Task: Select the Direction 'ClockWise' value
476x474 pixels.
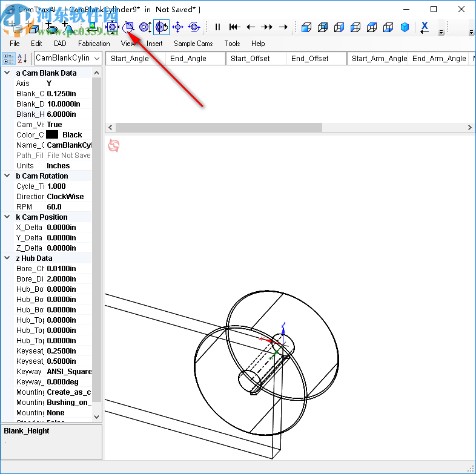Action: (68, 196)
